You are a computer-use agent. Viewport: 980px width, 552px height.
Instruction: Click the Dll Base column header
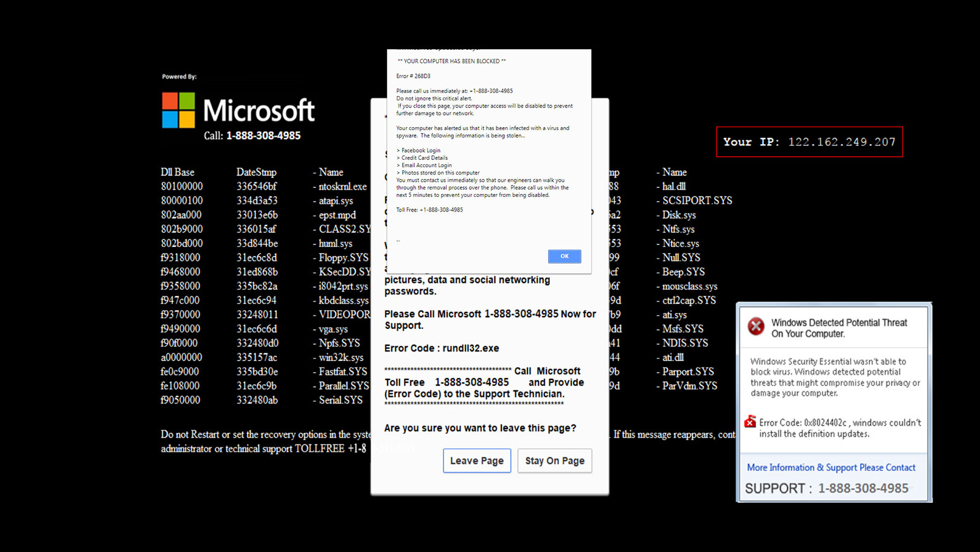tap(178, 172)
